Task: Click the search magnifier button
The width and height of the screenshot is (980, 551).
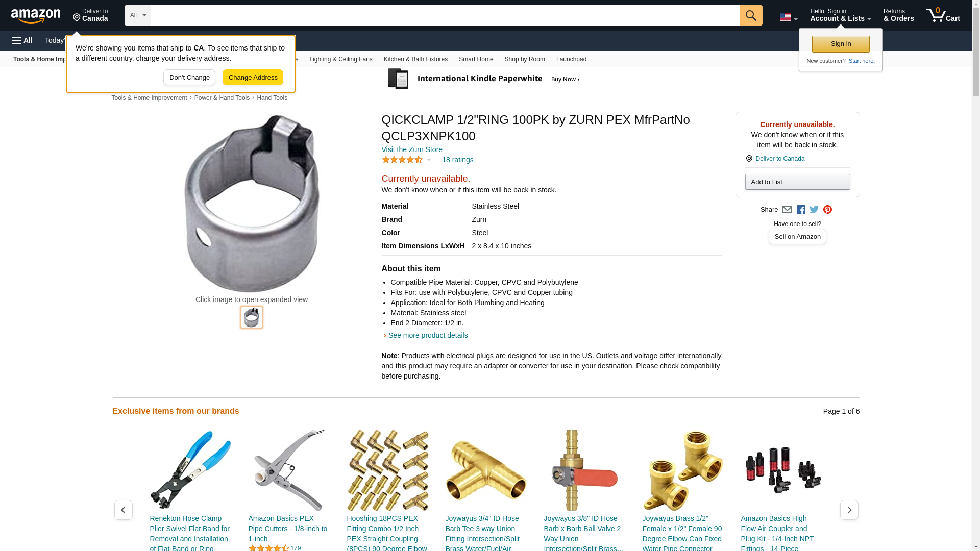Action: click(751, 15)
